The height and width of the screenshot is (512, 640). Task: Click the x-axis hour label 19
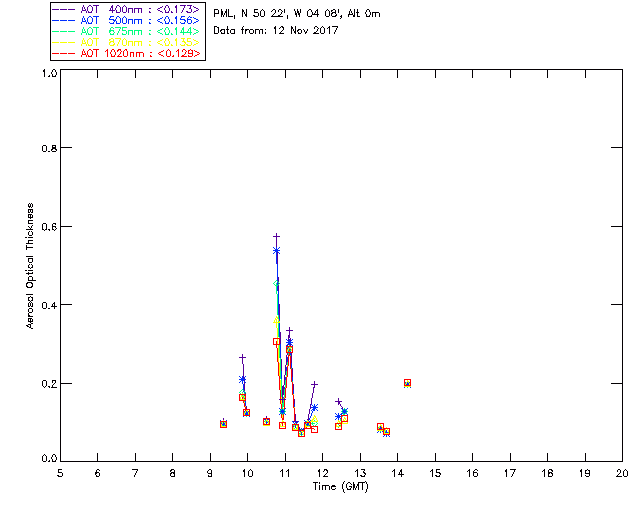point(585,473)
